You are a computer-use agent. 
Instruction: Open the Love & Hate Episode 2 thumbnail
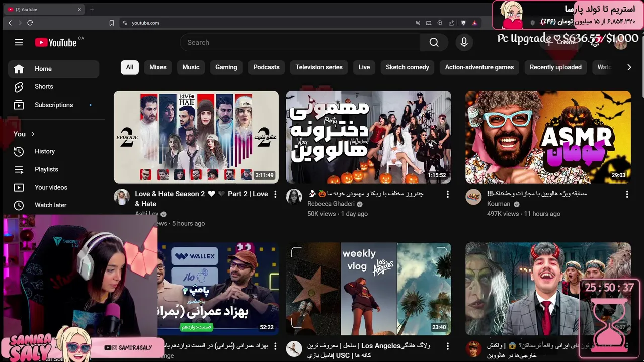[x=196, y=137]
